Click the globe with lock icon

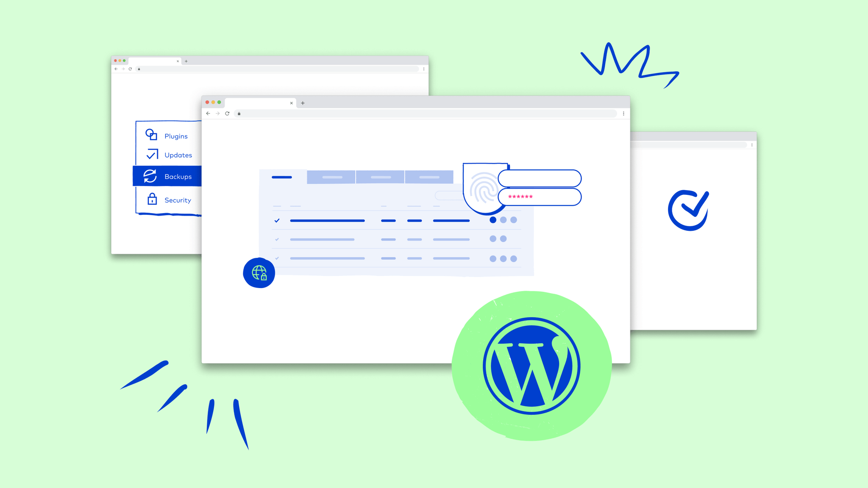coord(258,273)
